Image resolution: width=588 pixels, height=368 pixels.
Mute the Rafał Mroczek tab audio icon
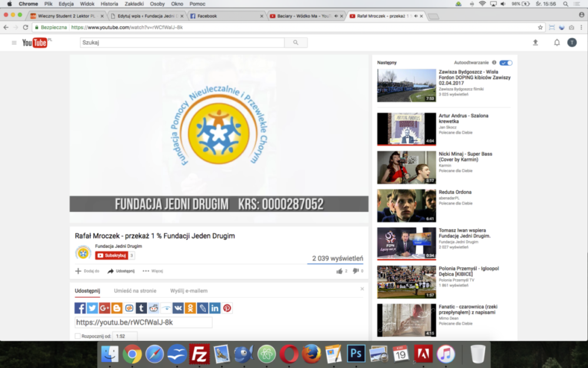(x=416, y=16)
